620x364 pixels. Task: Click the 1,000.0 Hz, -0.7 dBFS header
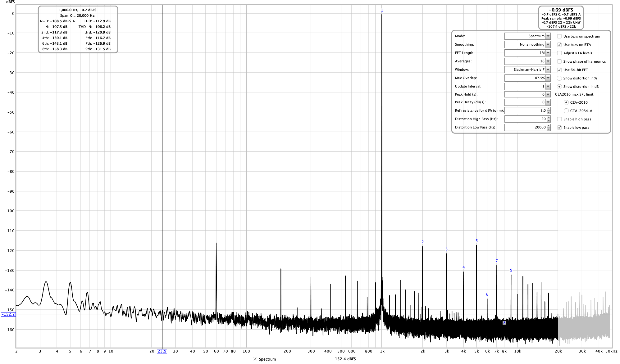pyautogui.click(x=78, y=10)
